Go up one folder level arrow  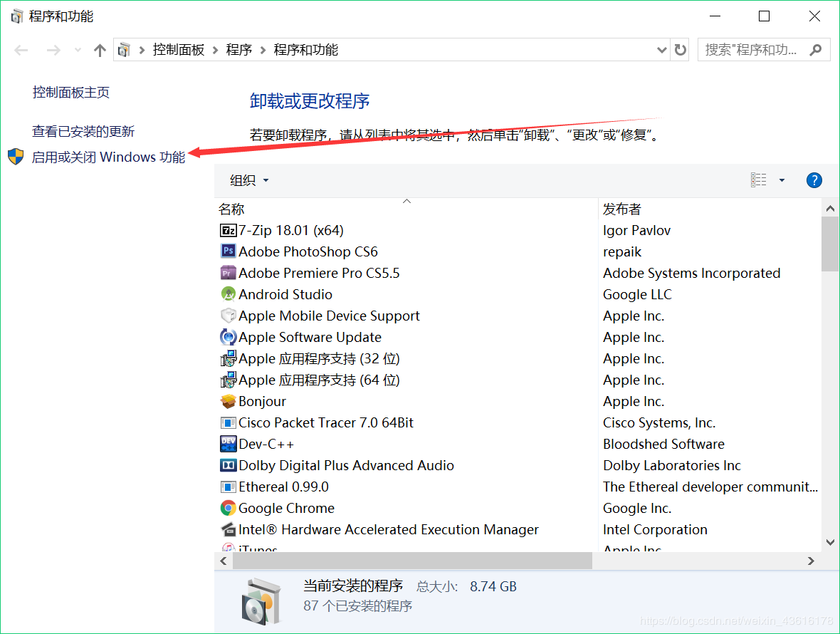click(x=100, y=51)
